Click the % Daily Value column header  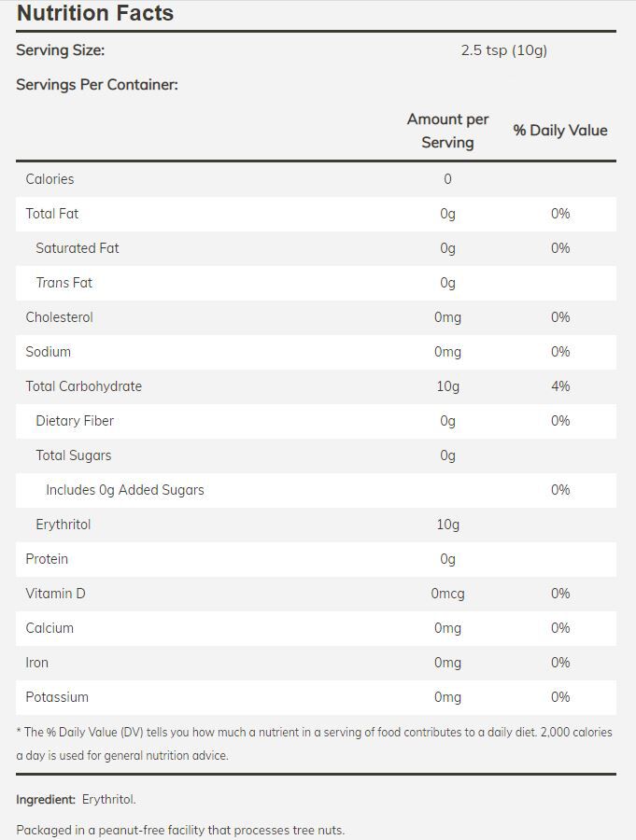tap(559, 131)
